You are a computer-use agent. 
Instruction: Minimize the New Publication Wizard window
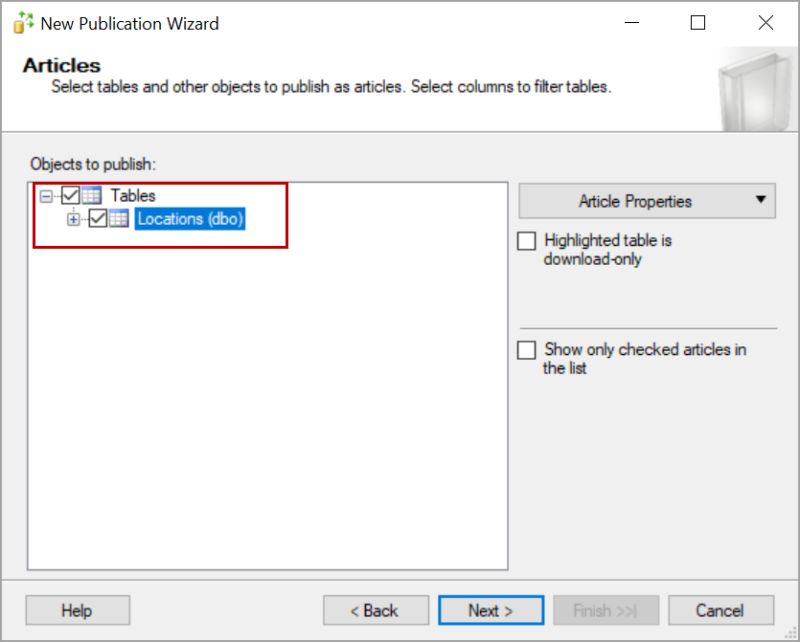point(631,22)
